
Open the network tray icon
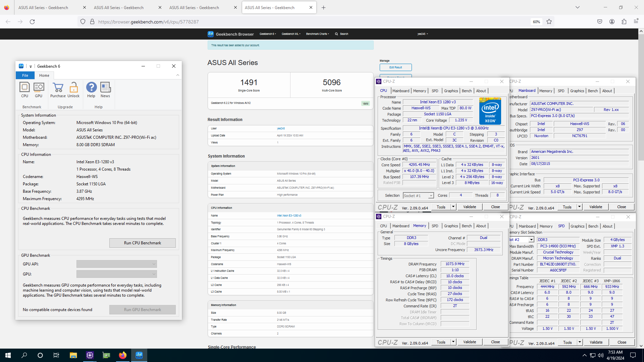(593, 355)
